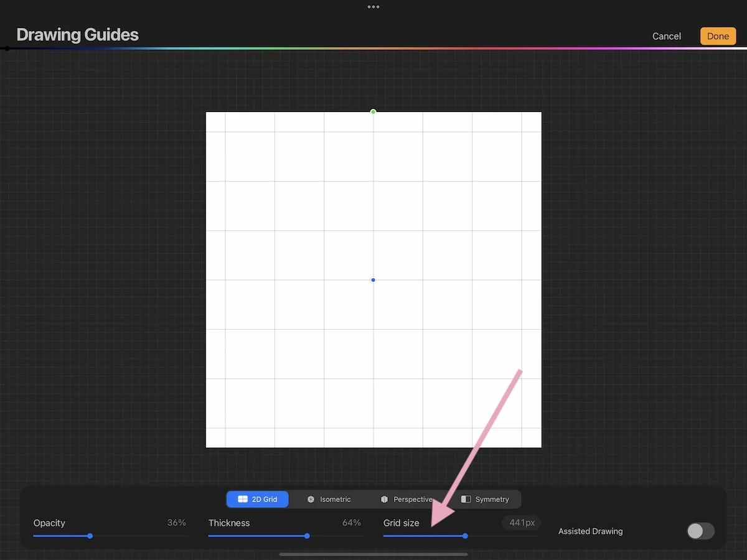Switch to the Isometric guide tab

click(x=329, y=499)
